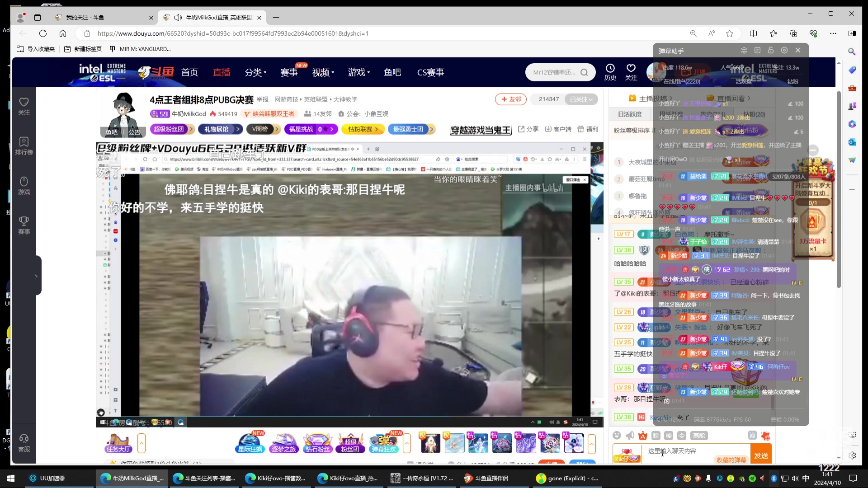
Task: Open the 福利 gift link
Action: (x=588, y=129)
